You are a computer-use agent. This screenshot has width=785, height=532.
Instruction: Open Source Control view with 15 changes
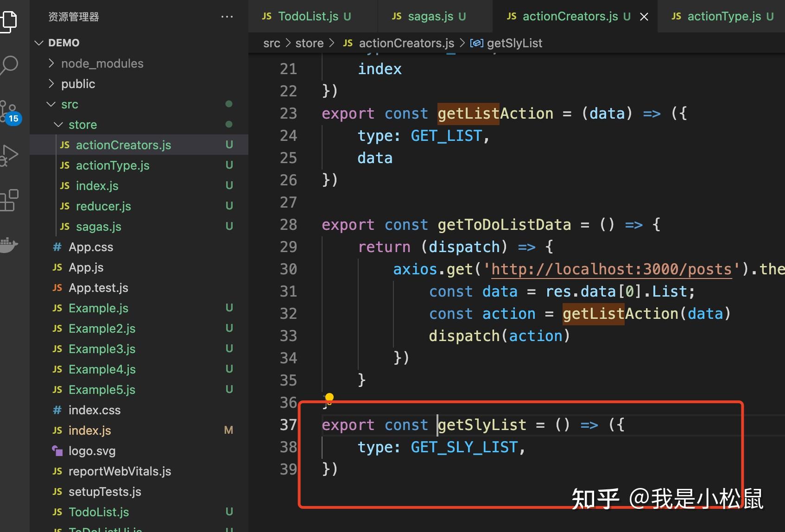[9, 112]
